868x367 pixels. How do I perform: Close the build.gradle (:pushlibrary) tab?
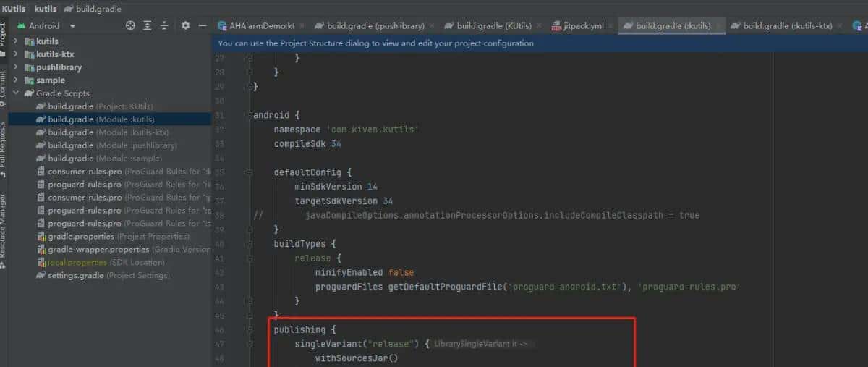pos(432,26)
